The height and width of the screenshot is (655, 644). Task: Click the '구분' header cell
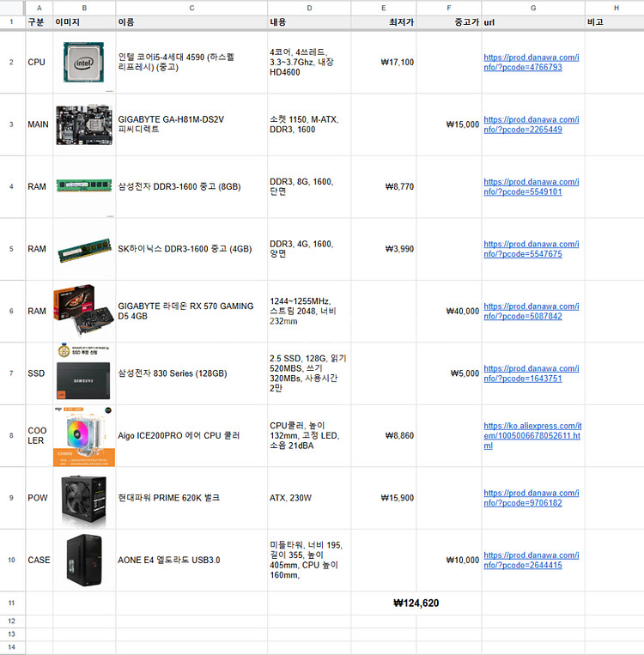click(x=39, y=22)
